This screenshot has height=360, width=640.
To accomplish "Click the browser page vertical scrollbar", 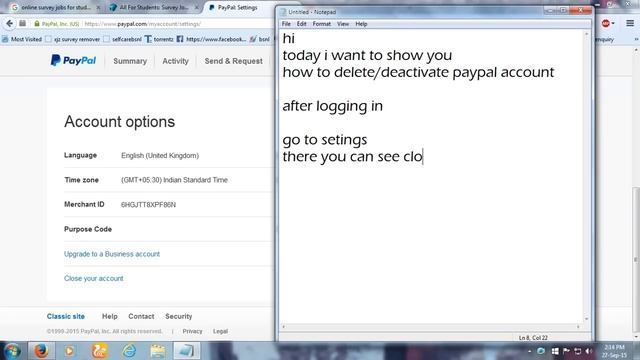I will pyautogui.click(x=636, y=260).
